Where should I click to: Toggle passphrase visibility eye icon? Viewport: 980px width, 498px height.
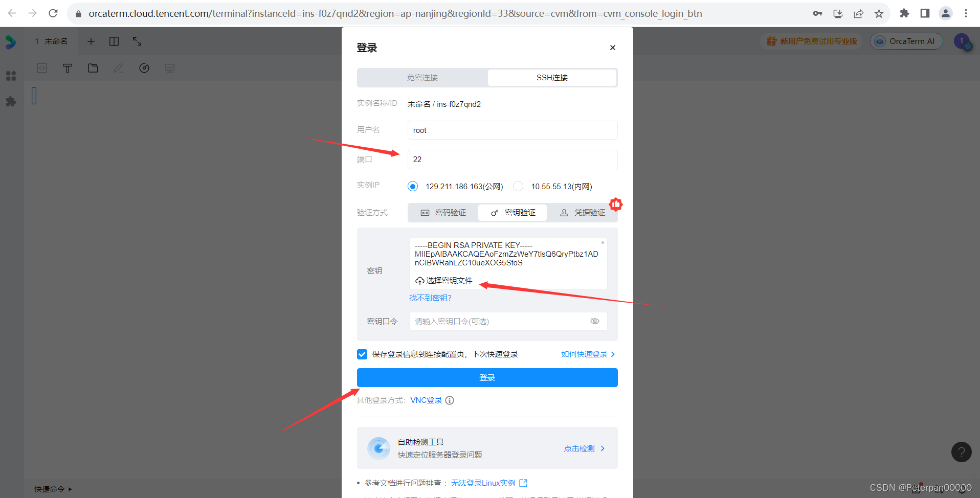click(594, 322)
